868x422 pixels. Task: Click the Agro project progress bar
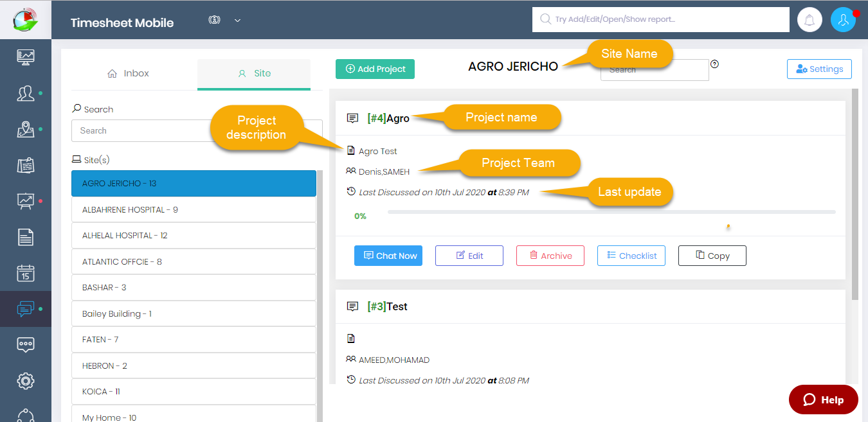[x=611, y=212]
